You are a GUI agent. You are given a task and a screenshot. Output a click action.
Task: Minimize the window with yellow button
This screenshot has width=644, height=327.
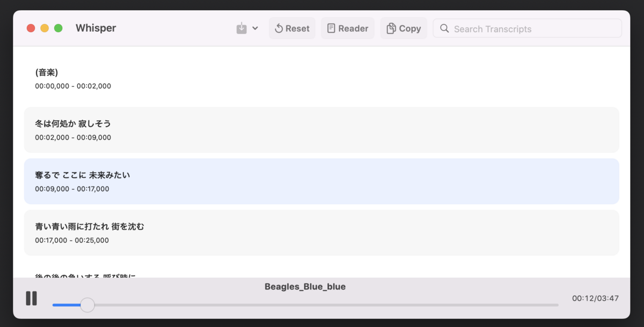(45, 28)
